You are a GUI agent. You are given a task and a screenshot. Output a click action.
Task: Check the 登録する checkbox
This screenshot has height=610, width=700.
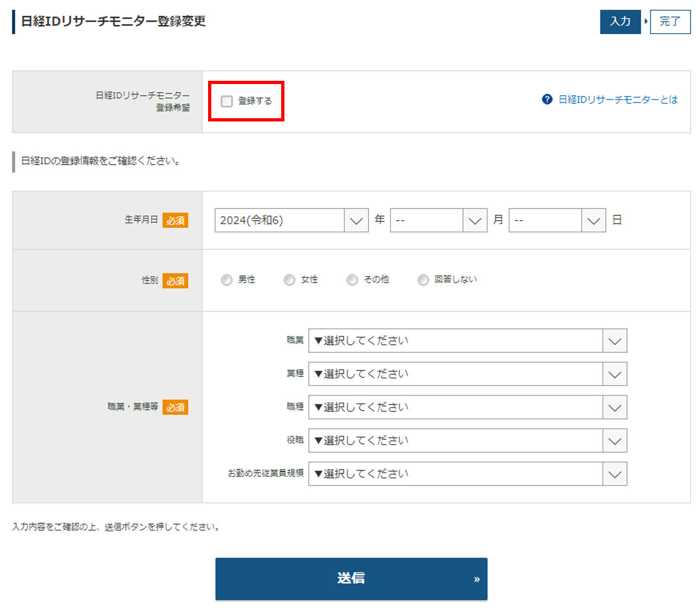226,101
